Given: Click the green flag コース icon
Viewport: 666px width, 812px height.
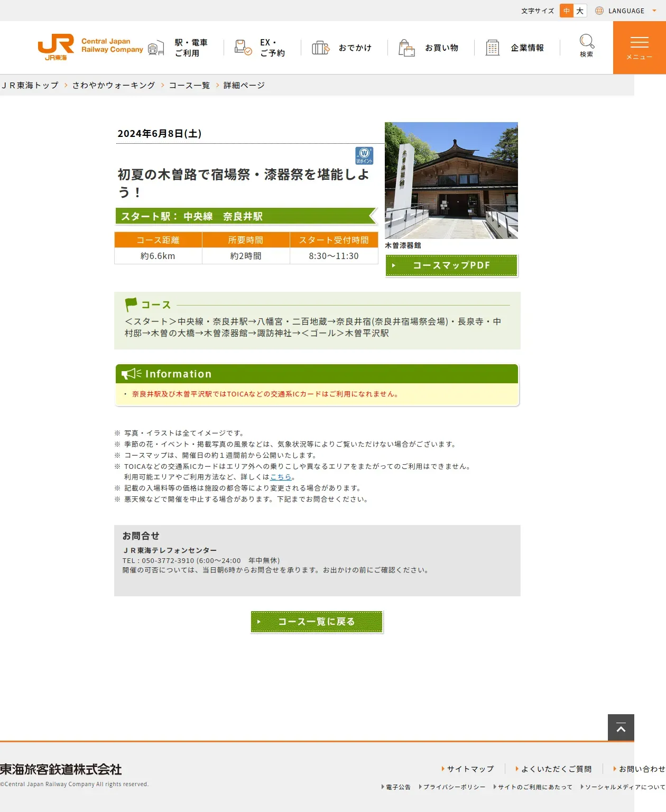Looking at the screenshot, I should pyautogui.click(x=131, y=304).
